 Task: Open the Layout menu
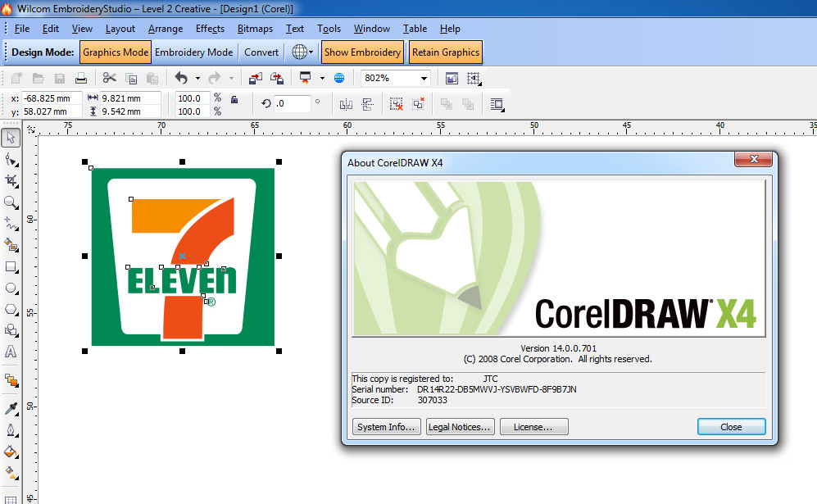pos(120,29)
